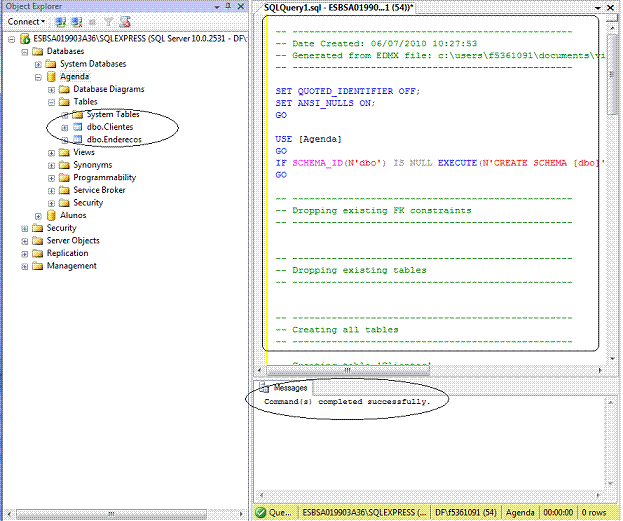623x521 pixels.
Task: Close the SQLQuery1.sql query window
Action: [x=610, y=7]
